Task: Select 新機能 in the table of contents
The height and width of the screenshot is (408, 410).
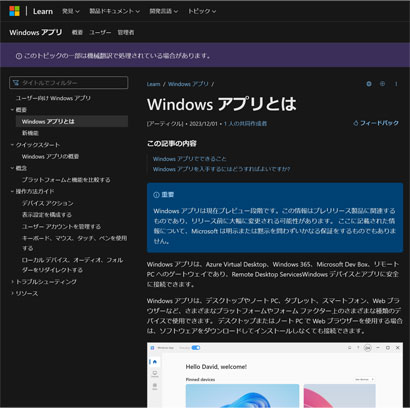Action: pos(30,133)
